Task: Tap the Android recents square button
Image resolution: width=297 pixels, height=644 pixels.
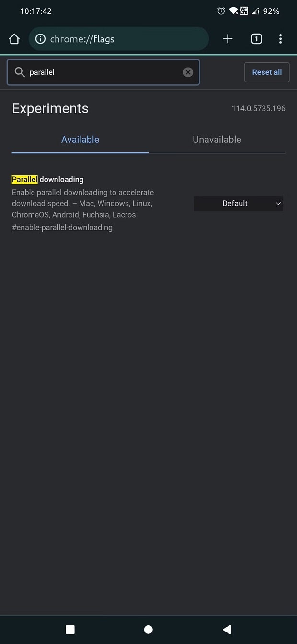Action: 70,629
